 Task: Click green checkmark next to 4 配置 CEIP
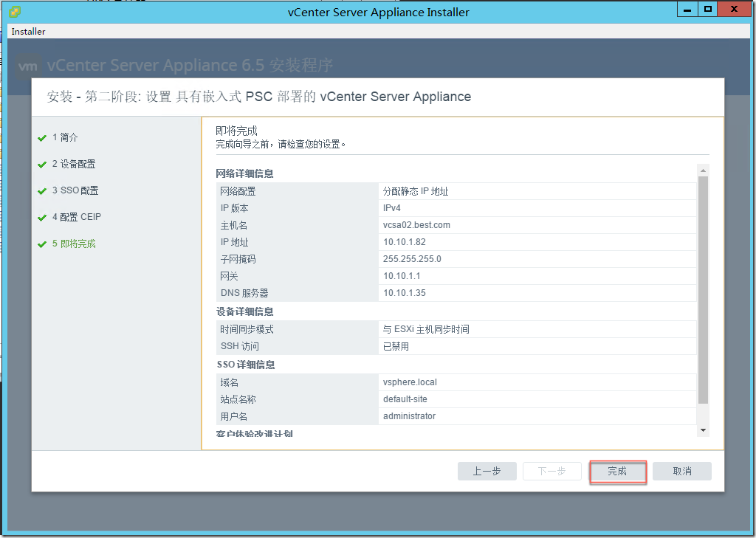(x=42, y=218)
